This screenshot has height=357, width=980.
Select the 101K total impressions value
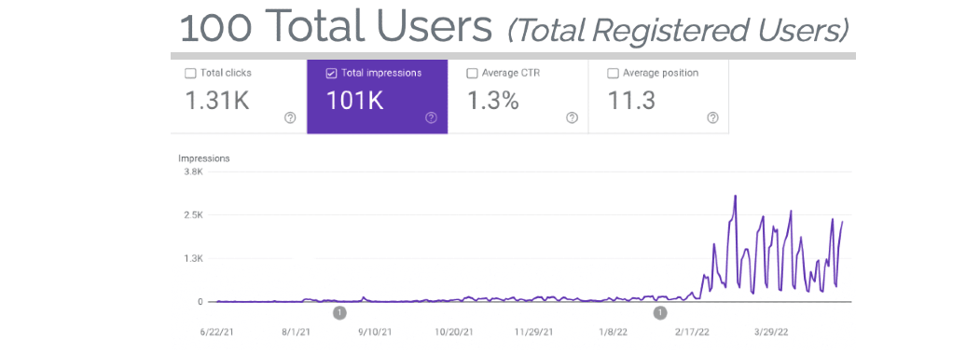pyautogui.click(x=355, y=101)
